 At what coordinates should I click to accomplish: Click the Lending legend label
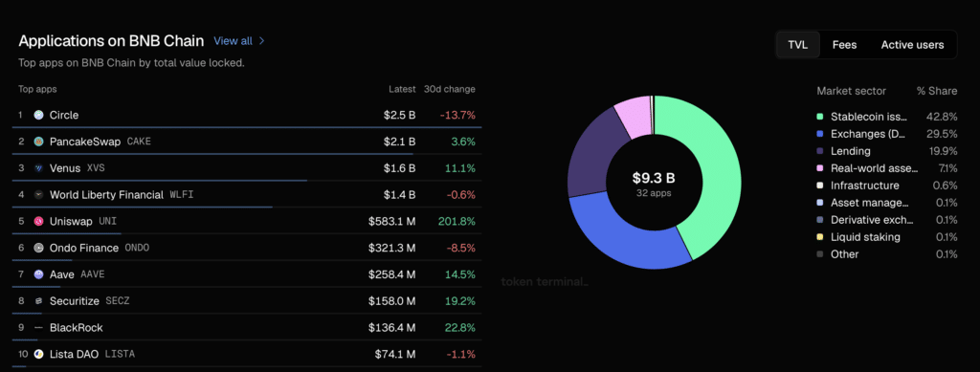(x=851, y=151)
